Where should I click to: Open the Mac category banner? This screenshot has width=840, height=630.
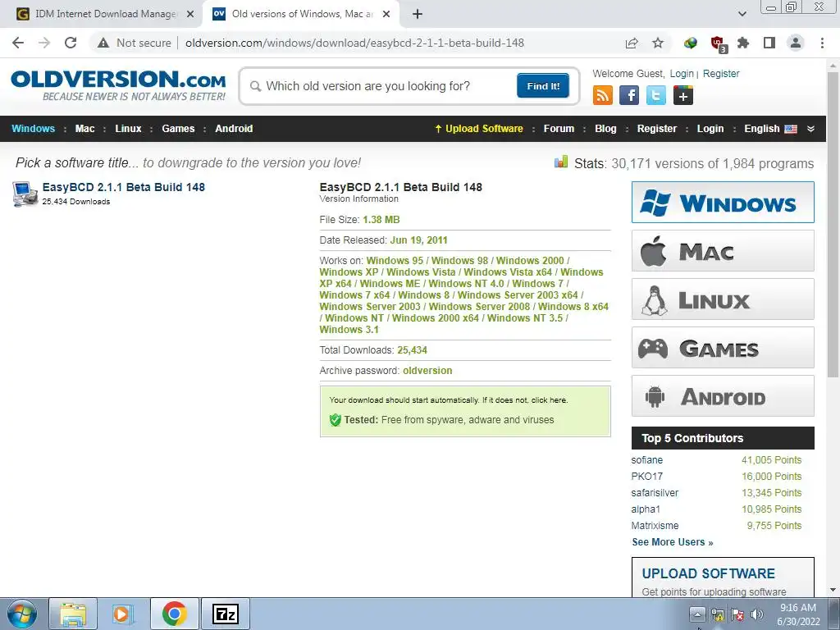point(723,251)
